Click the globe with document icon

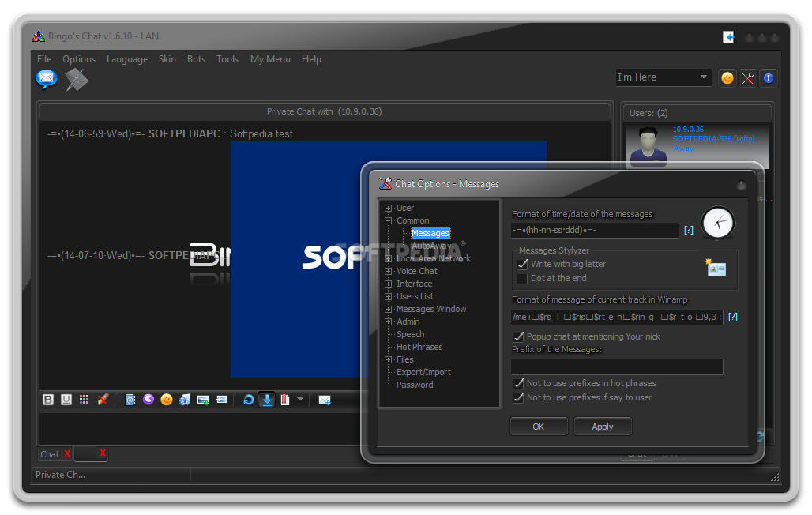pos(184,400)
